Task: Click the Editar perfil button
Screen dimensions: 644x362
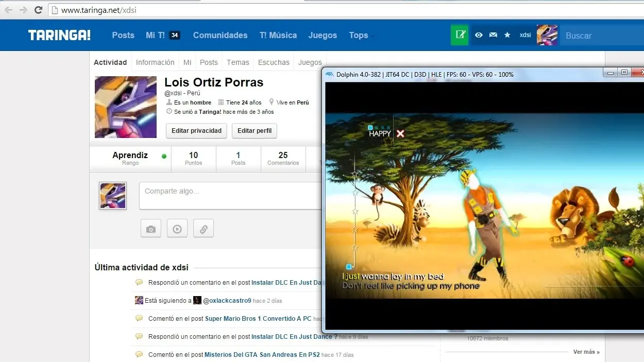Action: coord(255,131)
